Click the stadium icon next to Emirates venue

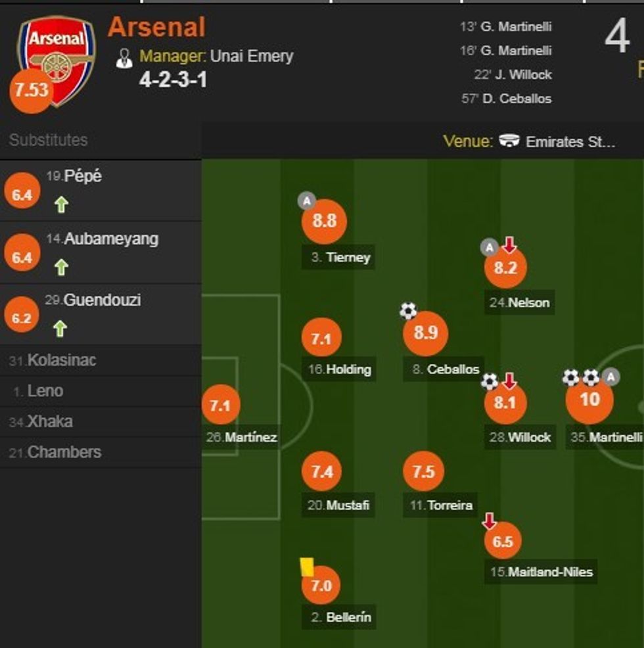pos(509,141)
